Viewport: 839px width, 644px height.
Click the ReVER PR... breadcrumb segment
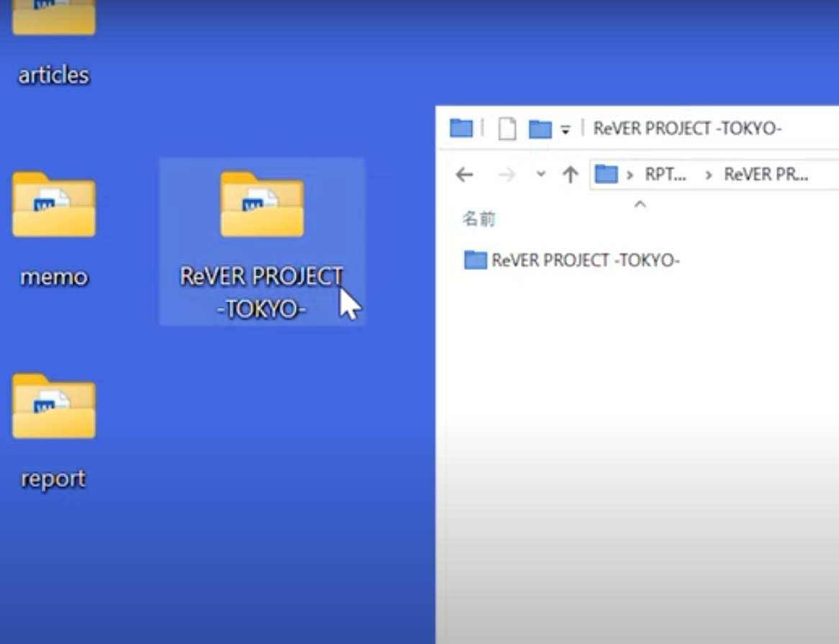coord(766,175)
